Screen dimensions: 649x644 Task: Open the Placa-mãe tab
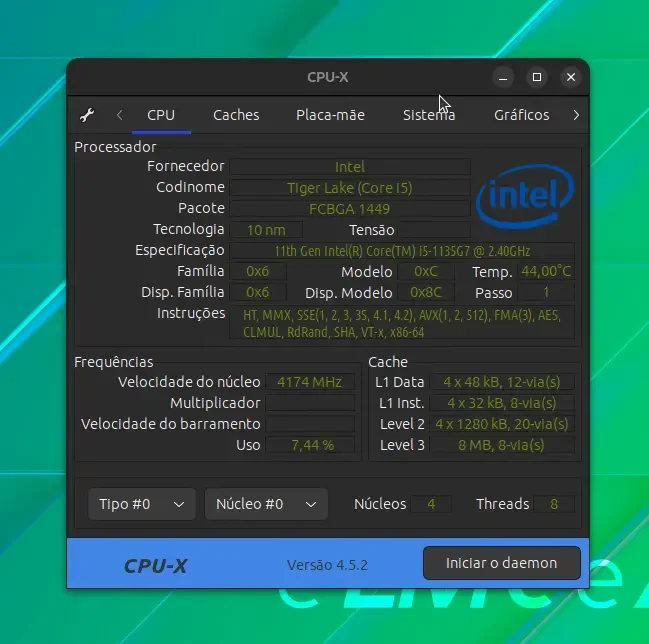(x=330, y=115)
